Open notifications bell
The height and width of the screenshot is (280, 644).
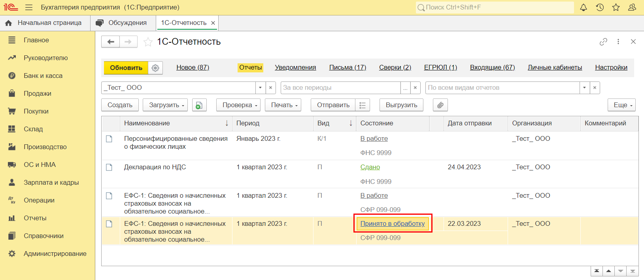(584, 8)
